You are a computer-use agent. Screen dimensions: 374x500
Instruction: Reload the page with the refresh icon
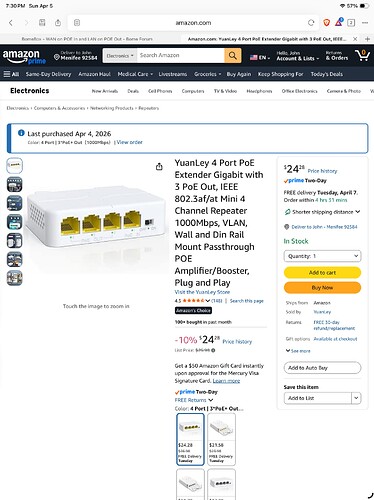point(311,23)
